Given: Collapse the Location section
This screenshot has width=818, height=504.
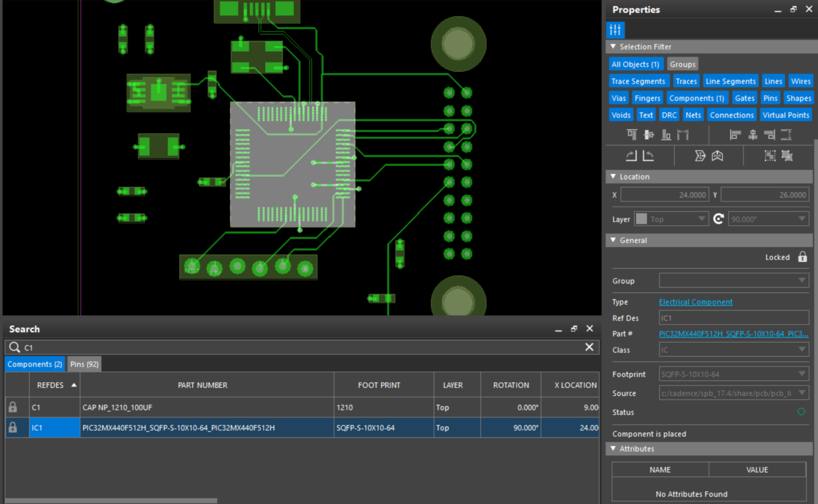Looking at the screenshot, I should point(613,176).
